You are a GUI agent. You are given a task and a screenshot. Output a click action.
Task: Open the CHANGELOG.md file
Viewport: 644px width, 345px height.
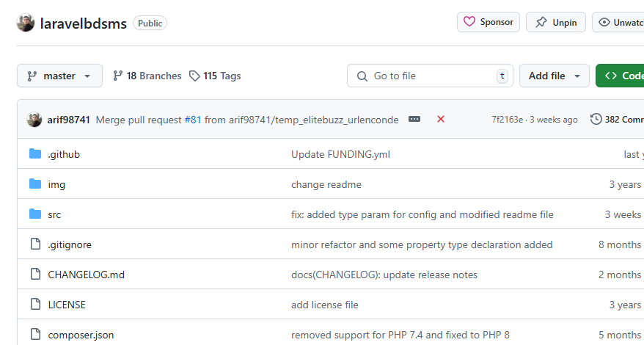click(x=87, y=275)
